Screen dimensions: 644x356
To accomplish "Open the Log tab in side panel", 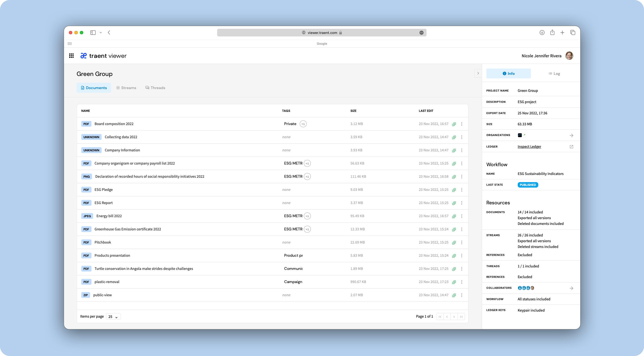I will point(554,73).
